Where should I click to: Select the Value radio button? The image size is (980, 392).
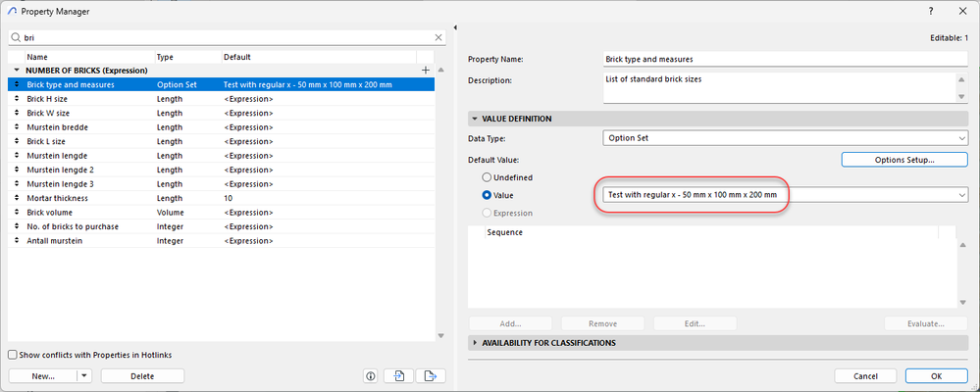click(x=487, y=195)
